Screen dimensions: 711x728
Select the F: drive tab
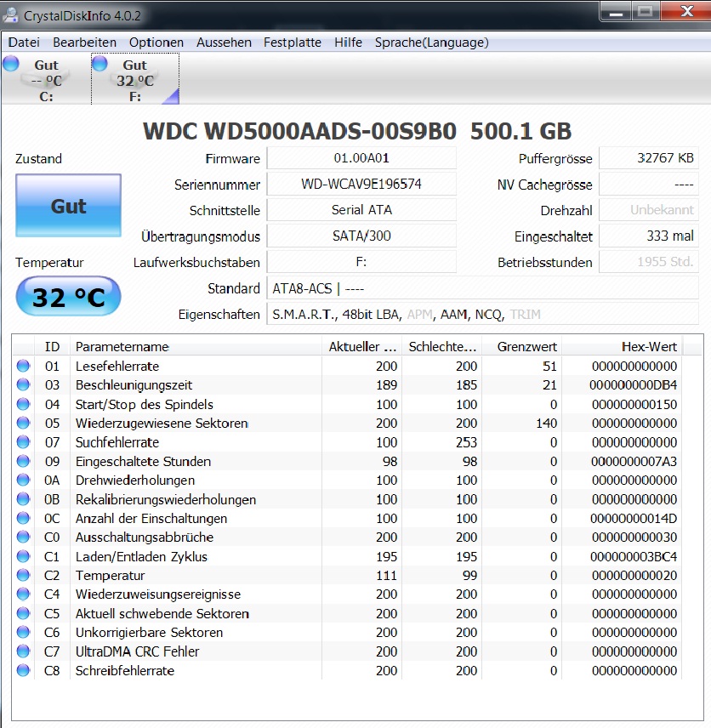tap(135, 79)
